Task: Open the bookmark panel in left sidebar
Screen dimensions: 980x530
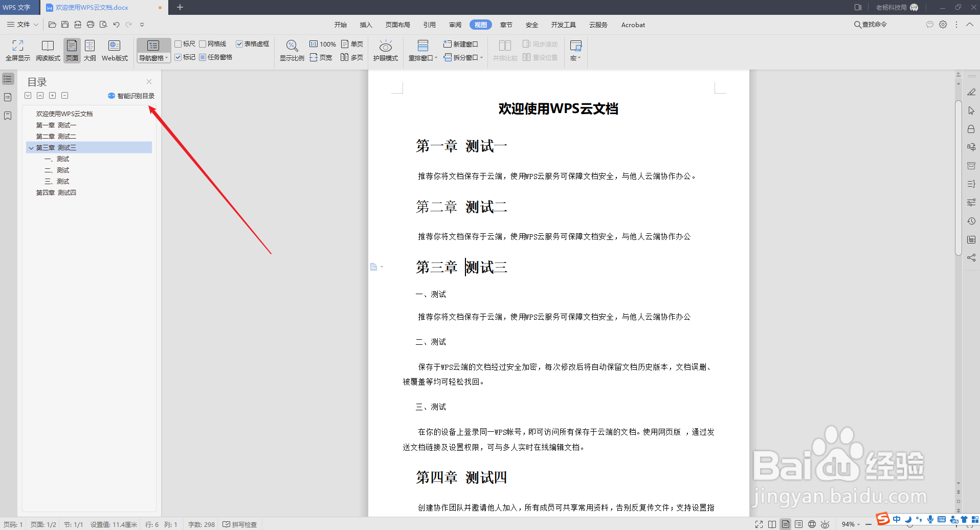Action: pyautogui.click(x=8, y=116)
